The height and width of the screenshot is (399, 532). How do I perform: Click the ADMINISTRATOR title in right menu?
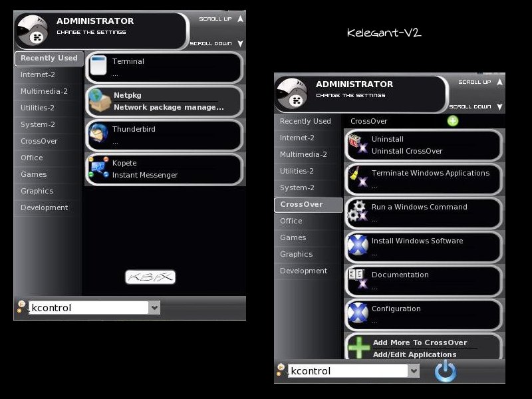[354, 84]
